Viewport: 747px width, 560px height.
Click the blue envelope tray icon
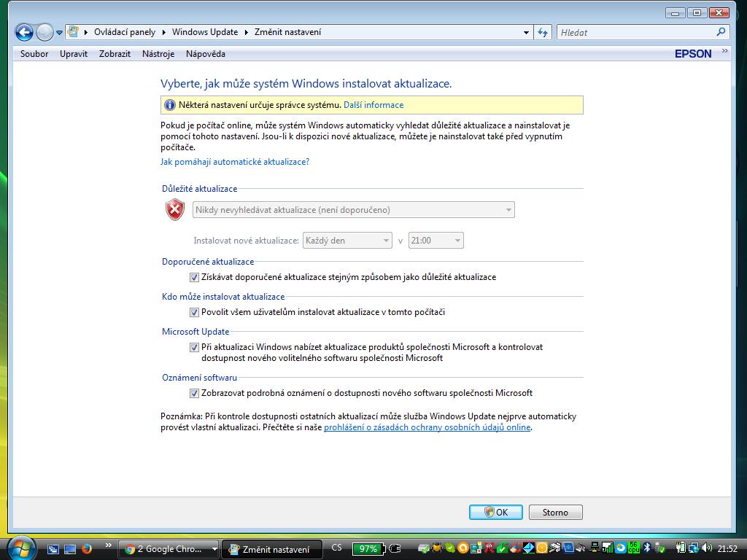point(528,548)
